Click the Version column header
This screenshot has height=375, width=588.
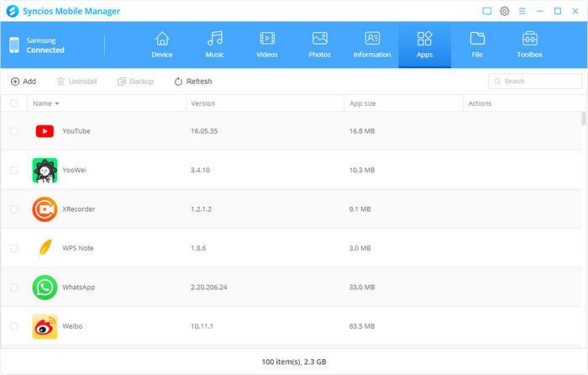[x=204, y=103]
